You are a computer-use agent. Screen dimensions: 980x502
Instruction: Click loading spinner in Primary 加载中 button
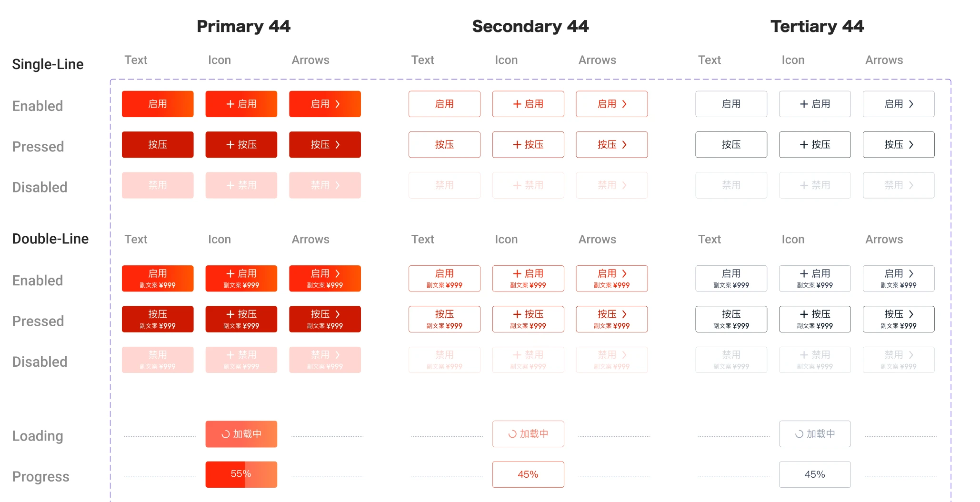point(226,434)
